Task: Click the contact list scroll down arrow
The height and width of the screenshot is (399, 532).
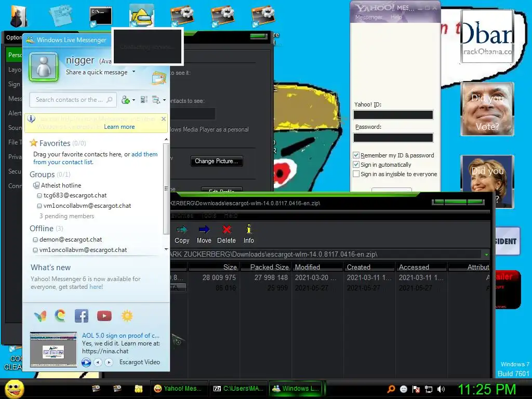Action: click(166, 249)
